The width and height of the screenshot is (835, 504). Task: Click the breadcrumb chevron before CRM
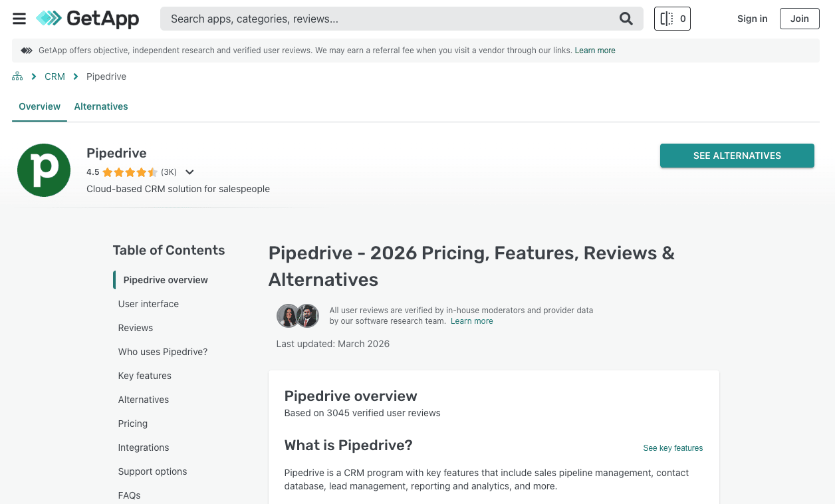[x=34, y=76]
